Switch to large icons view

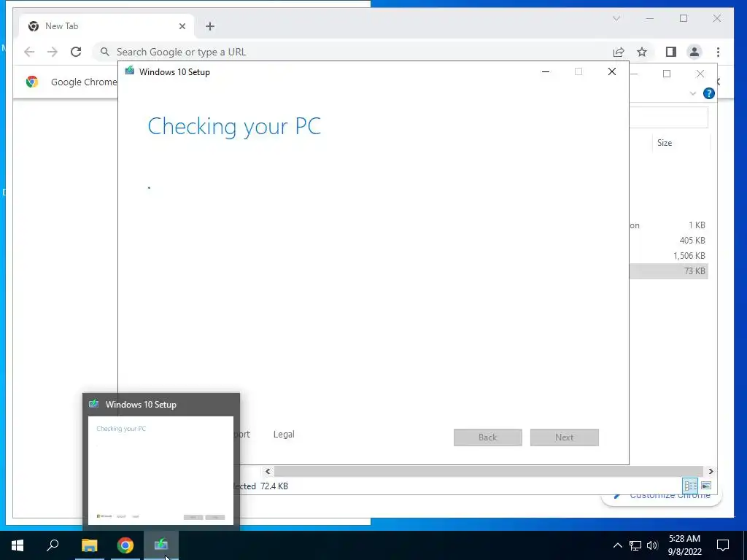(x=706, y=486)
